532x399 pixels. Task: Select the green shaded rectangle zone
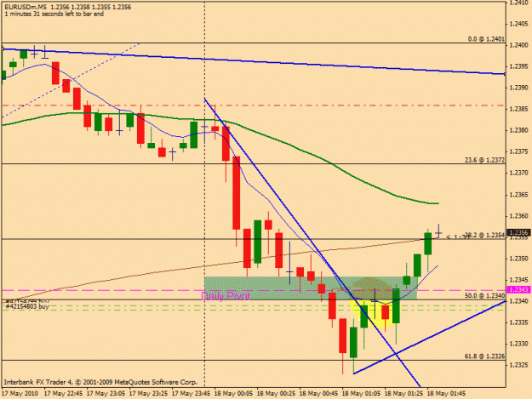[x=311, y=288]
